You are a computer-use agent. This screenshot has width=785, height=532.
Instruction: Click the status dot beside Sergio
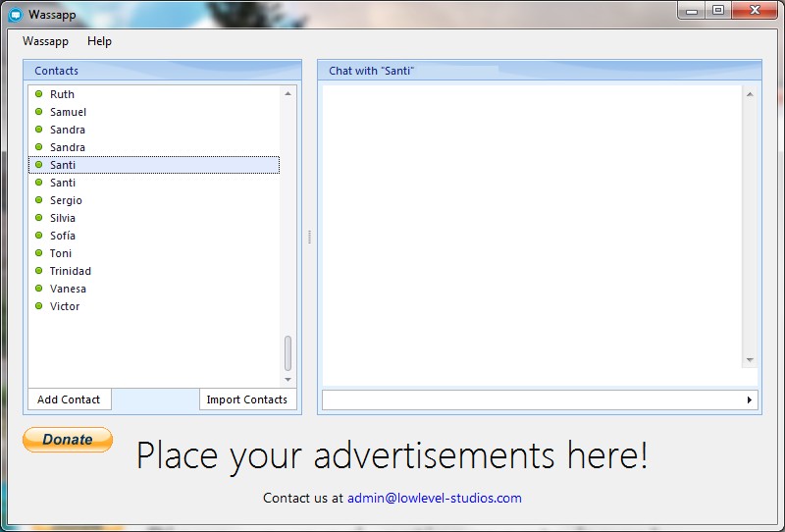point(39,200)
